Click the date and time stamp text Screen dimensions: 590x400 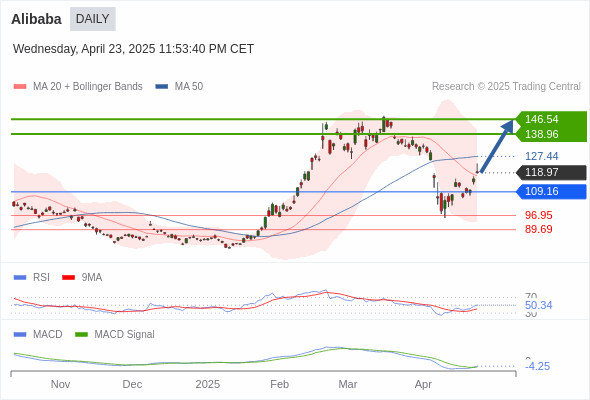134,49
